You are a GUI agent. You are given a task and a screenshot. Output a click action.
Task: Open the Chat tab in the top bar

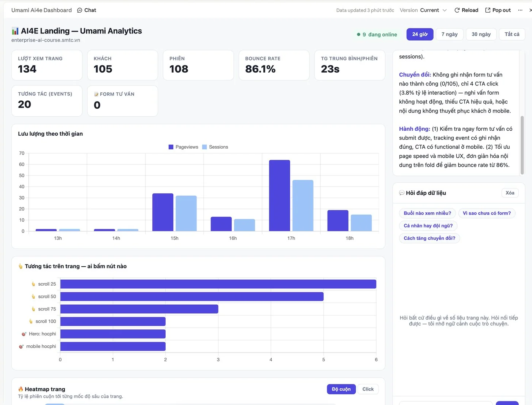tap(87, 10)
